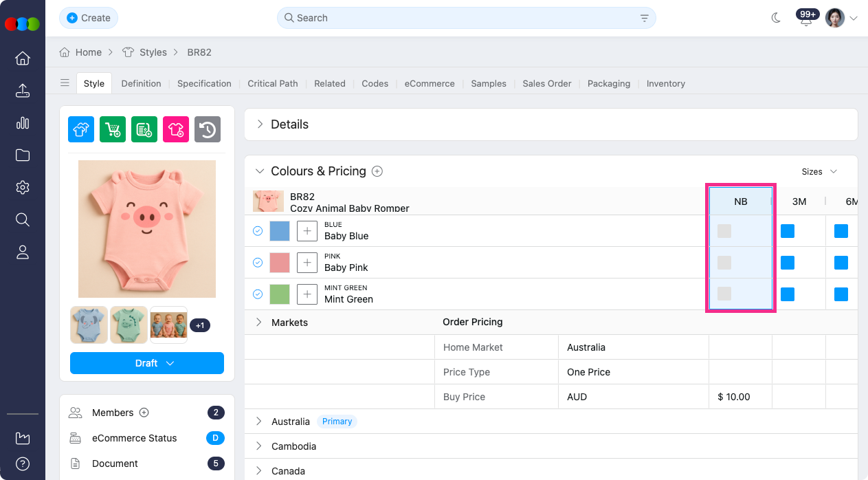The width and height of the screenshot is (868, 480).
Task: Expand the Cambodia market row
Action: (260, 446)
